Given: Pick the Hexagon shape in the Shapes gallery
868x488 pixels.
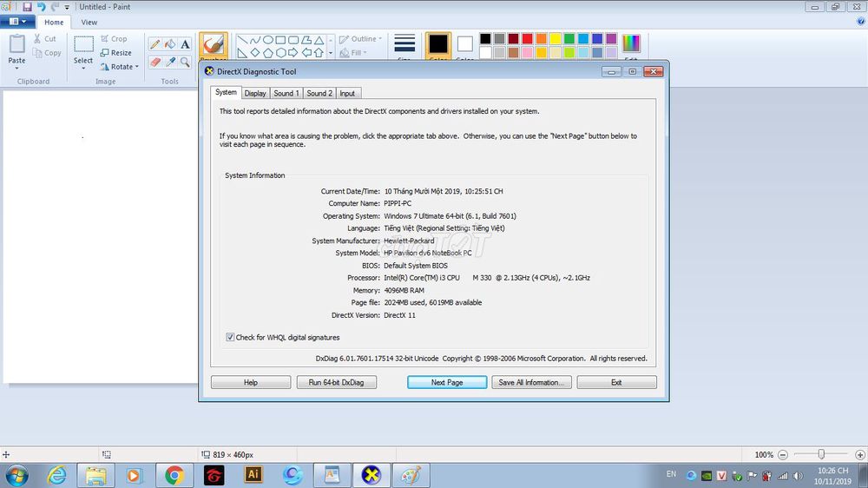Looking at the screenshot, I should click(280, 53).
